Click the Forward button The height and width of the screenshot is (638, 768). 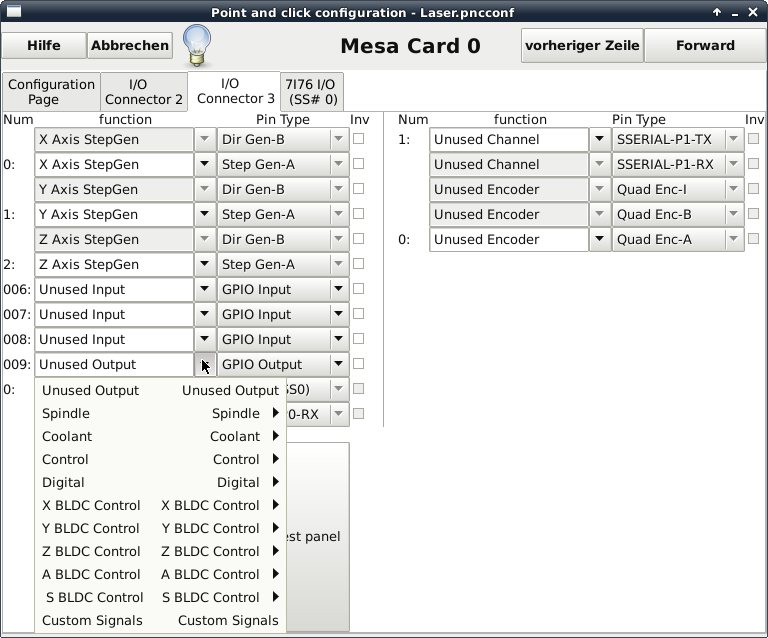(x=705, y=46)
